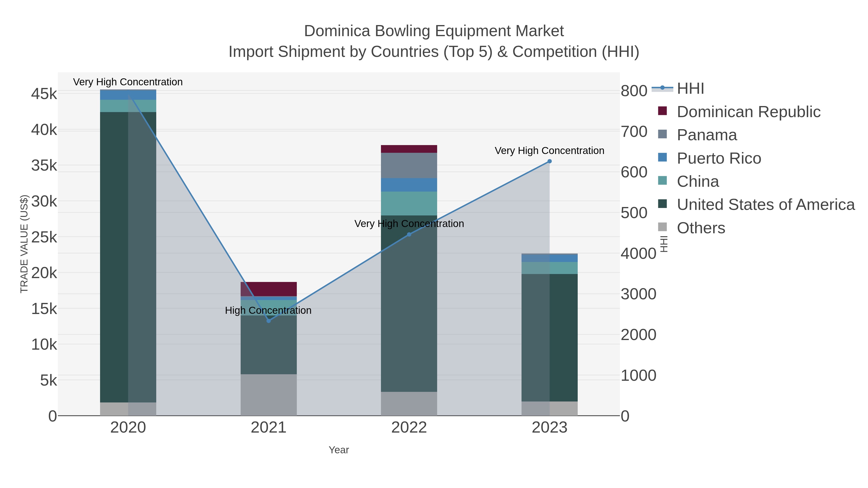Click the HHI data point for 2023
Viewport: 868px width, 488px height.
click(549, 161)
